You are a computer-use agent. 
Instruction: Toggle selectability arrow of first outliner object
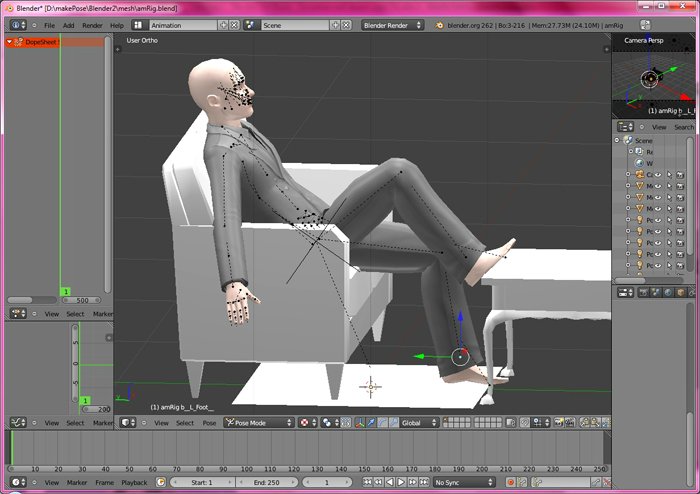[670, 174]
